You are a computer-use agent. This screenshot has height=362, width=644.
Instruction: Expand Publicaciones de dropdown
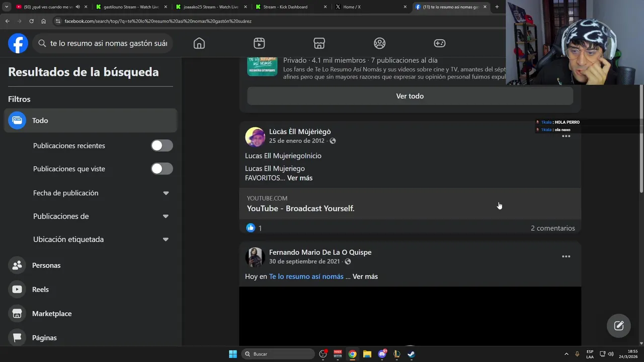click(166, 216)
